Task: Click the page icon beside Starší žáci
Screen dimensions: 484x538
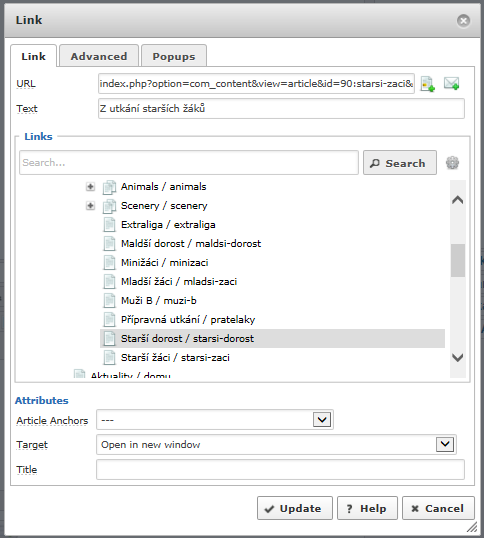Action: pos(109,358)
